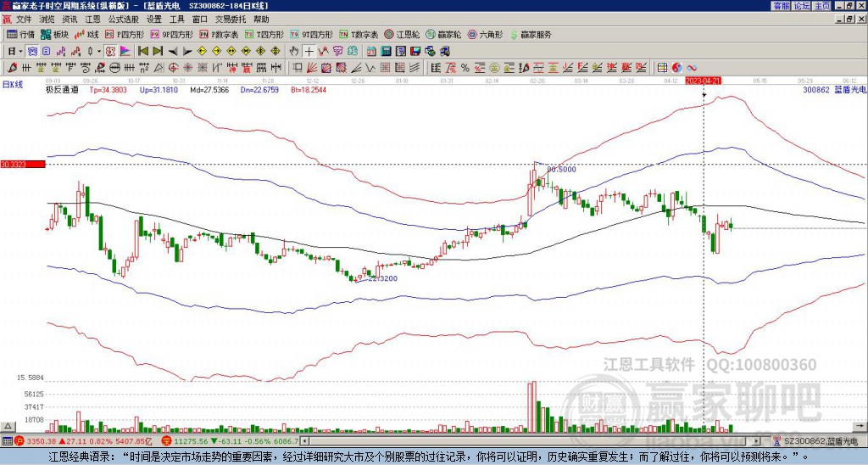Click the triangle collapse button near volume pane

pyautogui.click(x=8, y=427)
